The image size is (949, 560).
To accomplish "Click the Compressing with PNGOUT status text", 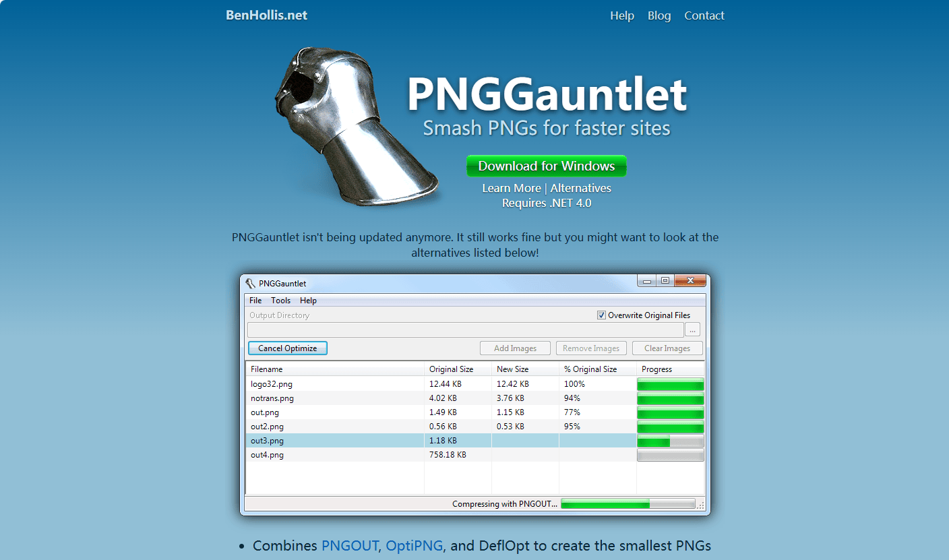I will 505,504.
